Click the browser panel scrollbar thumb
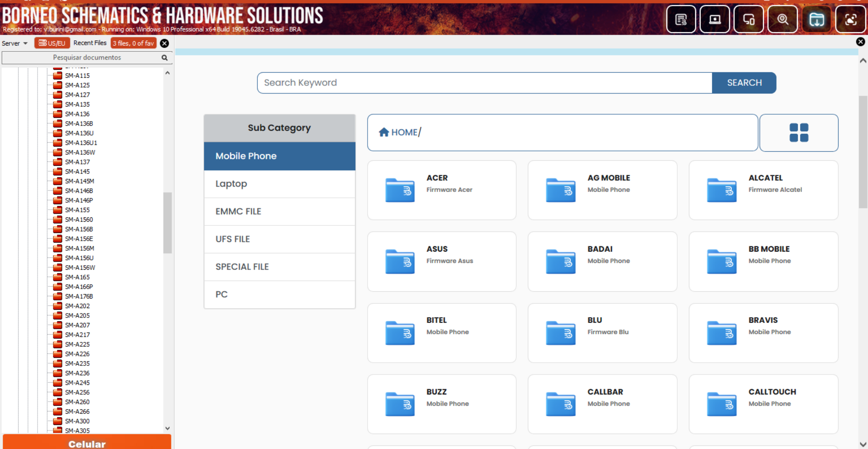This screenshot has width=868, height=449. [x=863, y=151]
